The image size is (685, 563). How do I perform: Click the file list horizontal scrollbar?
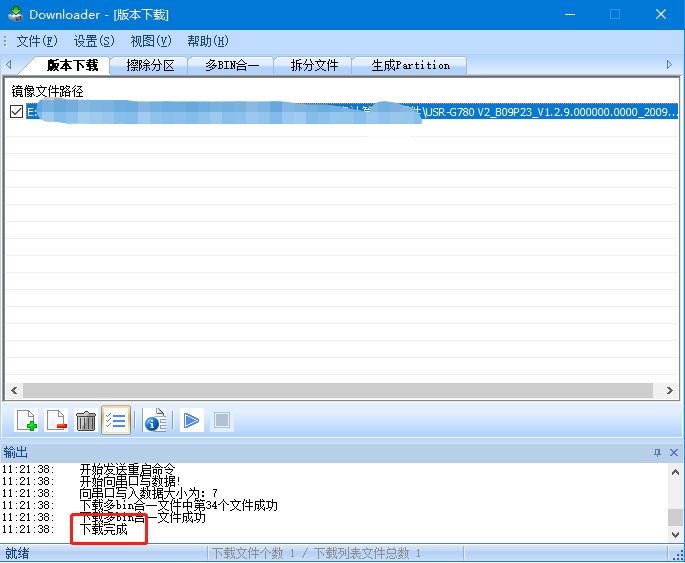coord(340,391)
